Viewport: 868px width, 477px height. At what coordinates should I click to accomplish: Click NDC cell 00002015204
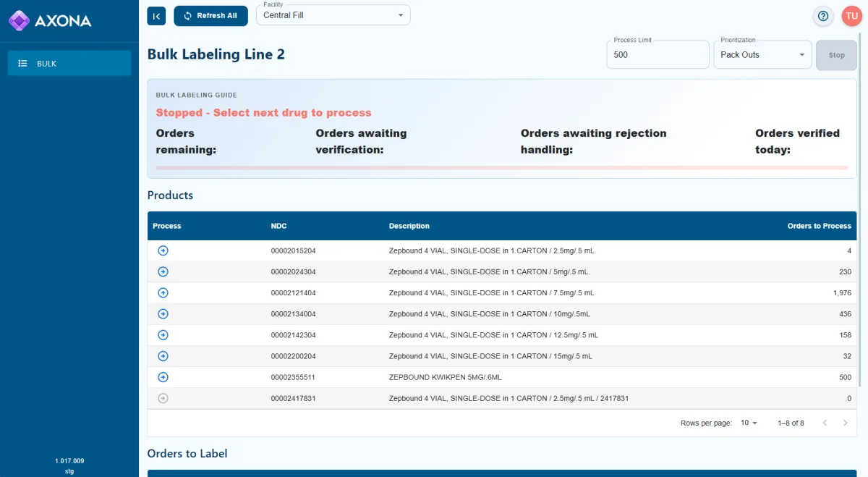[x=293, y=251]
